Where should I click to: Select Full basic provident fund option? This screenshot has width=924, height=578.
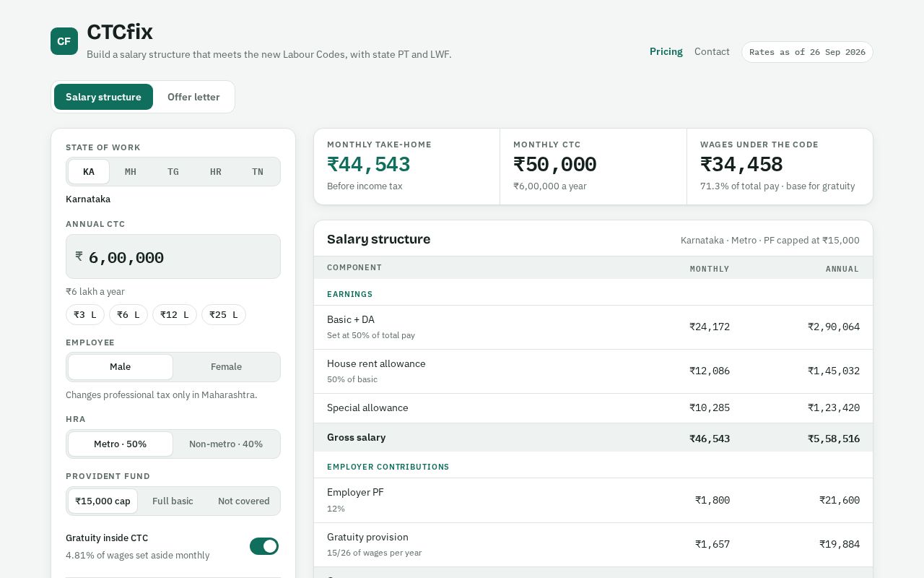click(x=173, y=501)
